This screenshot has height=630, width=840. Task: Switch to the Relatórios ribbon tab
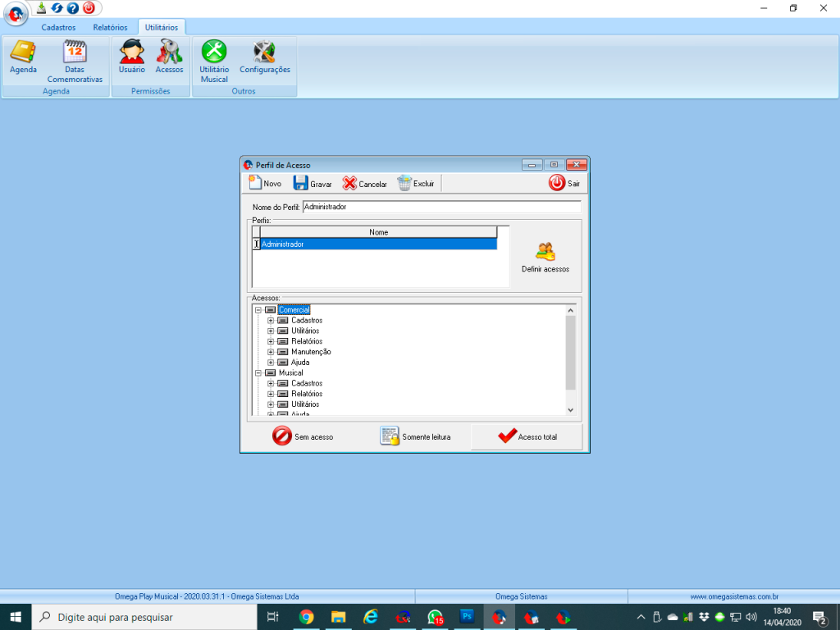click(110, 27)
